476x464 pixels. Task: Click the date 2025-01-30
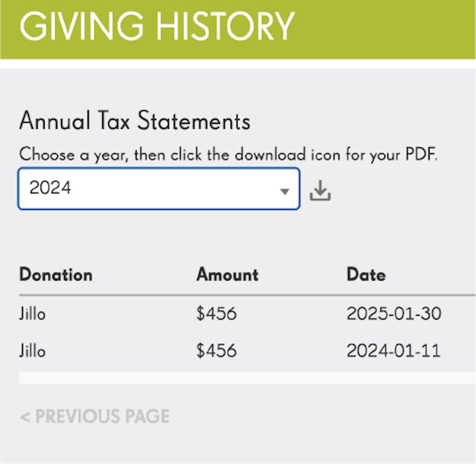tap(394, 314)
